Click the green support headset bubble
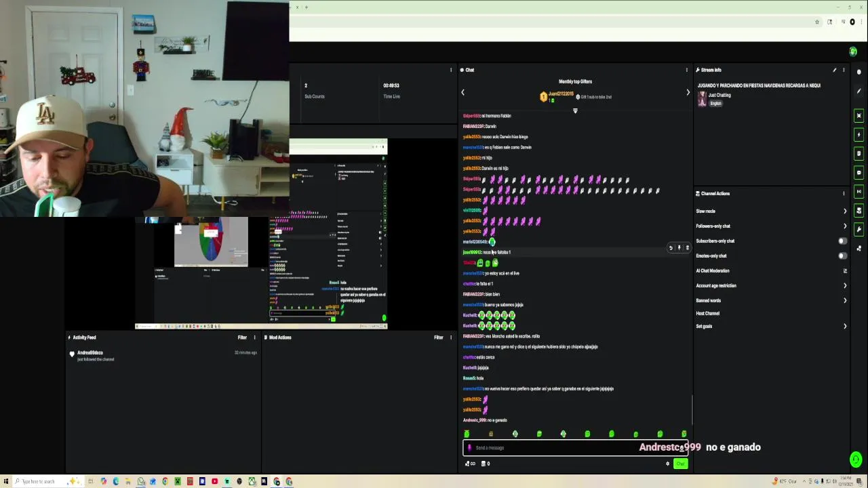The image size is (868, 488). tap(856, 460)
